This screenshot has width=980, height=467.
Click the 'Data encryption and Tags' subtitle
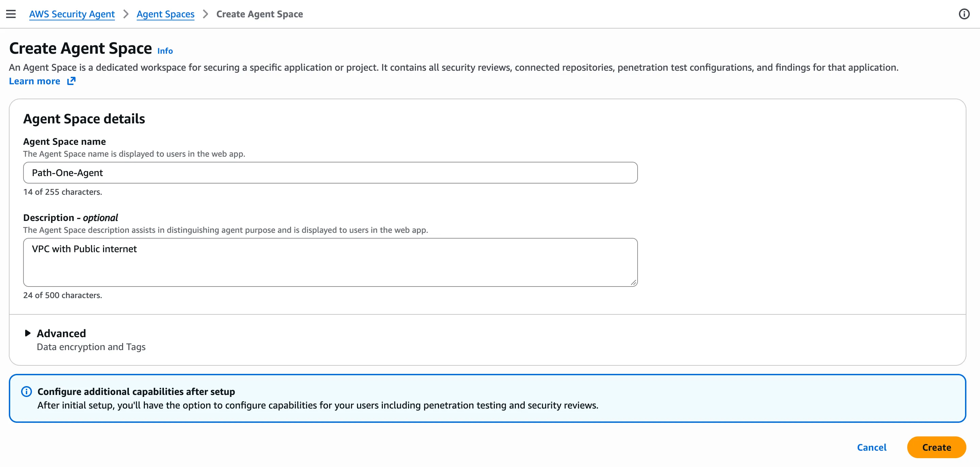[x=91, y=347]
